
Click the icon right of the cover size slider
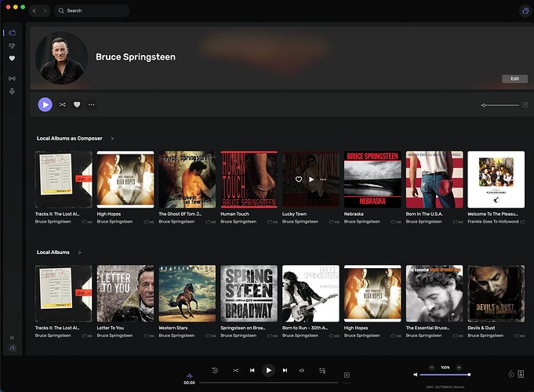525,104
